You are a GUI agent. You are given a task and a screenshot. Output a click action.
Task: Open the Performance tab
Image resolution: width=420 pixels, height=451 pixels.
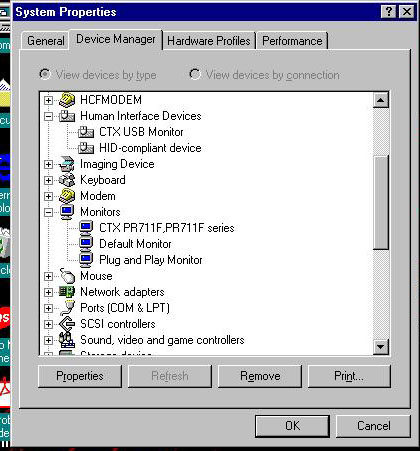coord(292,41)
